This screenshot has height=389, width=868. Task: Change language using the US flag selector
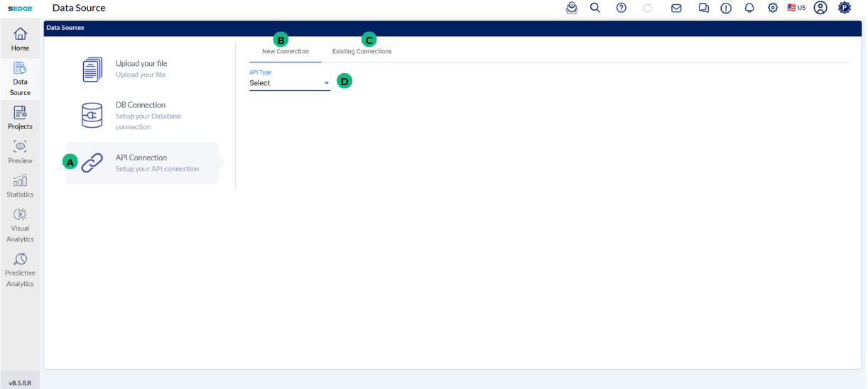(x=796, y=8)
